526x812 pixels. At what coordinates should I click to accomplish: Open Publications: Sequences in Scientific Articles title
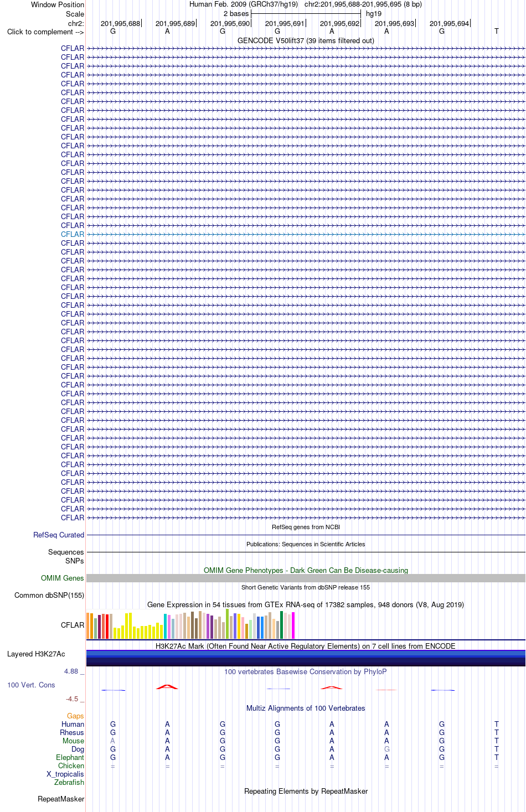tap(306, 544)
